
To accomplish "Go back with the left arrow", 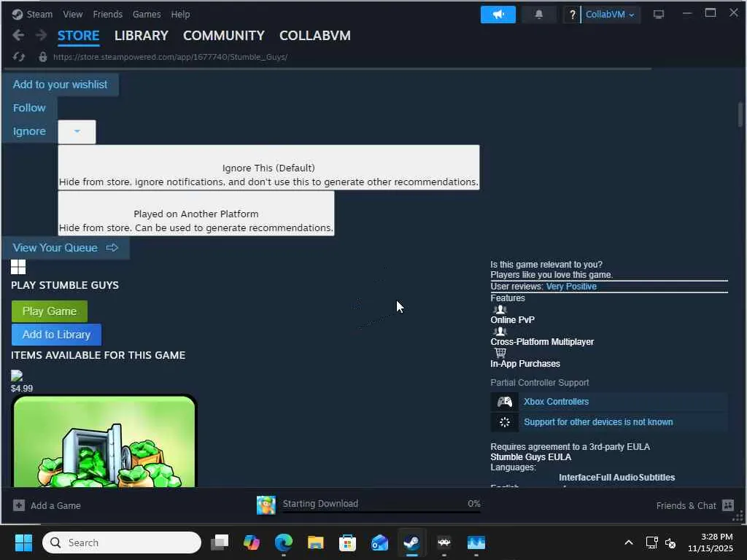I will click(x=18, y=35).
